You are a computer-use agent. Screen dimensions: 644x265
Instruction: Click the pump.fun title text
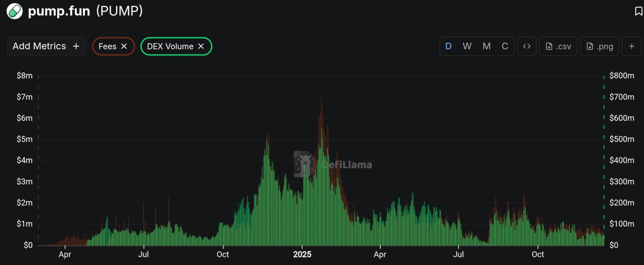pos(59,11)
